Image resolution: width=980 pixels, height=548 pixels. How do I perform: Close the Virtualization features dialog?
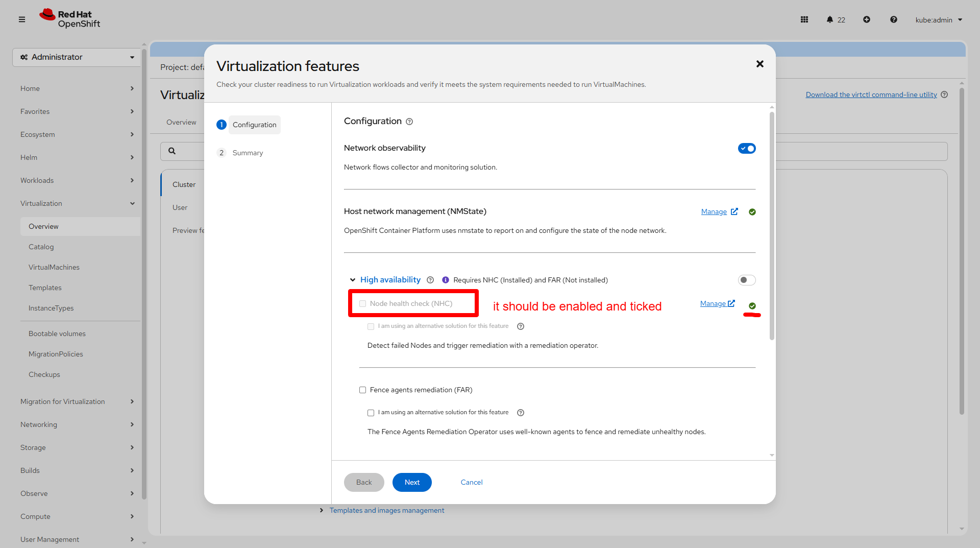click(x=760, y=64)
